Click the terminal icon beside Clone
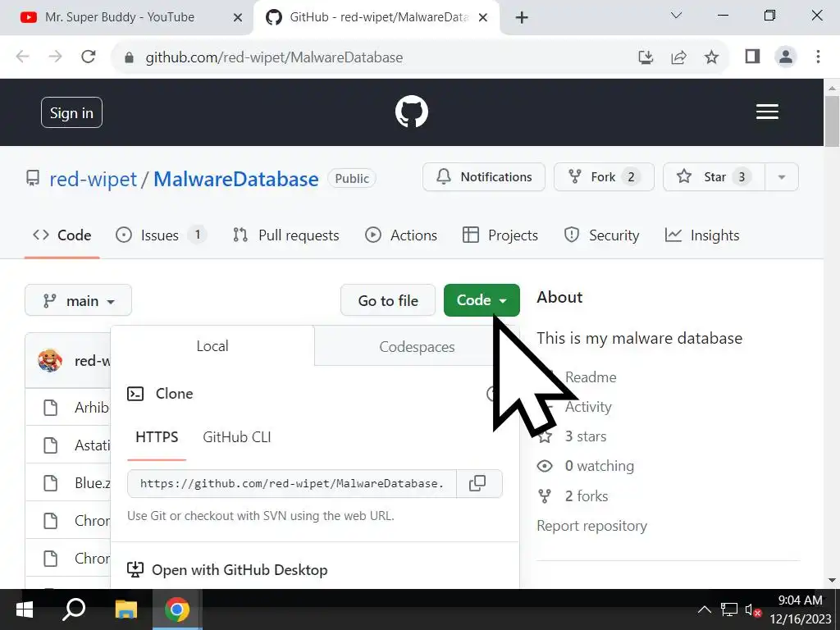 click(135, 394)
